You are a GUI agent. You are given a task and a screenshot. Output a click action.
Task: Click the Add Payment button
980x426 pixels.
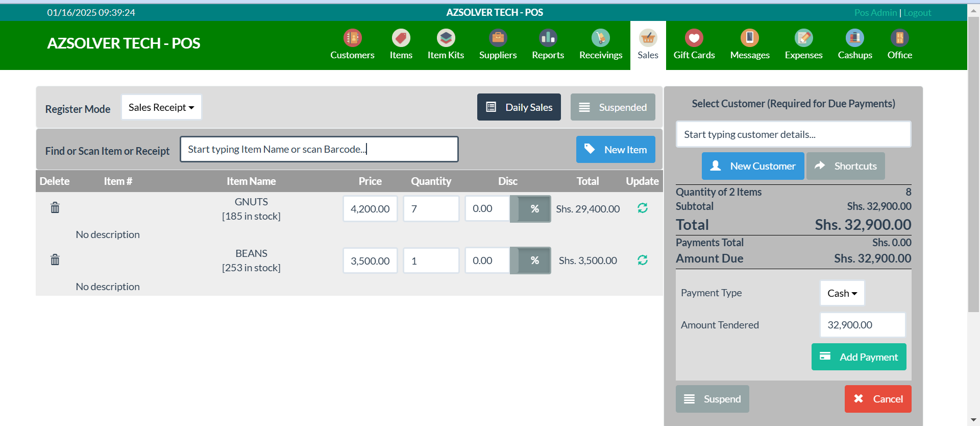[x=859, y=357]
